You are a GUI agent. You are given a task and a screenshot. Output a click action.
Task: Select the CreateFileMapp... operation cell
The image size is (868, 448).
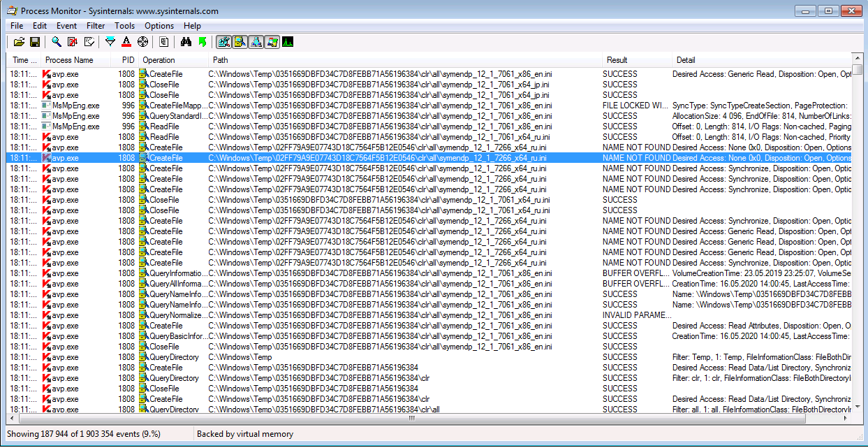(173, 106)
